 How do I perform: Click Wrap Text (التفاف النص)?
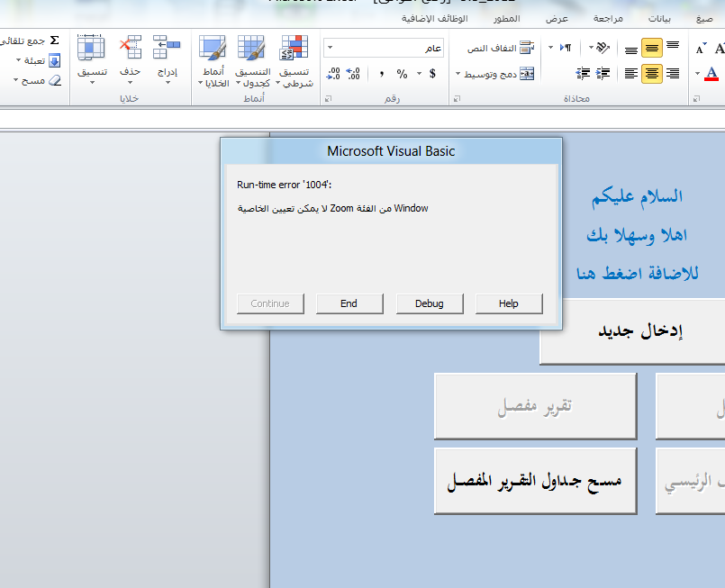coord(500,48)
